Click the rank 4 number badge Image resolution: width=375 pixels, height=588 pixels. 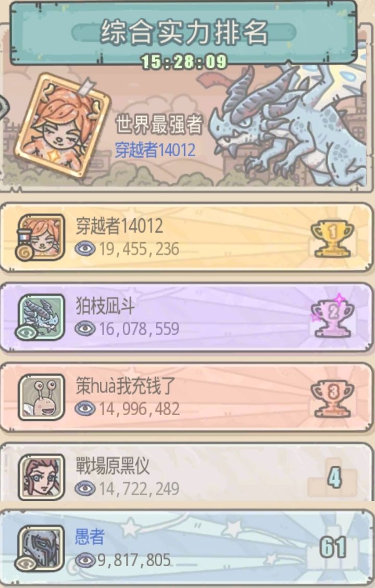pyautogui.click(x=334, y=477)
